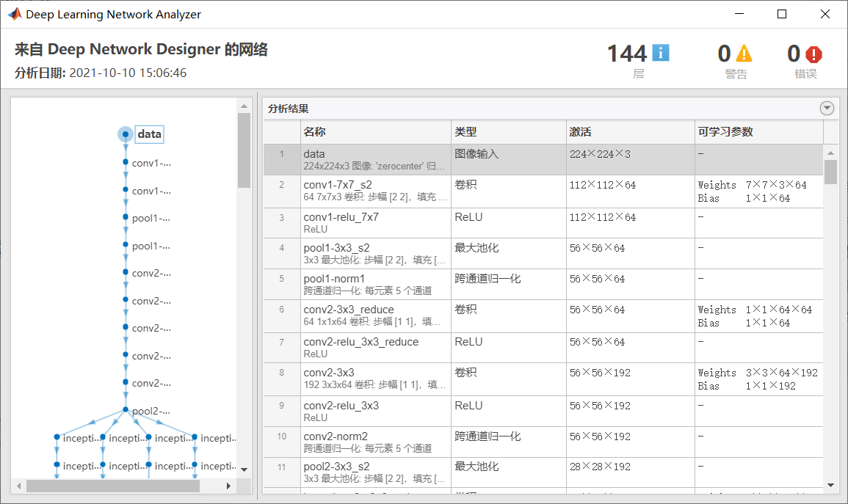The image size is (848, 504).
Task: Click the Weights 3×3×64×192 parameters cell
Action: point(758,379)
